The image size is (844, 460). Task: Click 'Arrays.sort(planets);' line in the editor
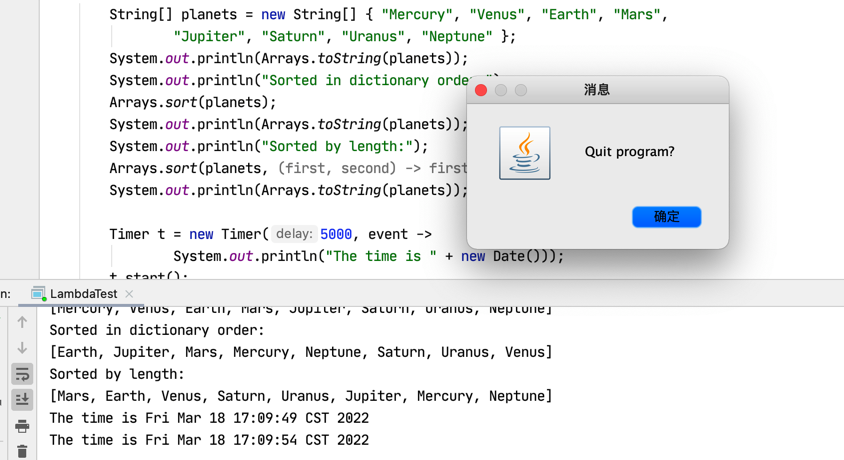click(193, 102)
